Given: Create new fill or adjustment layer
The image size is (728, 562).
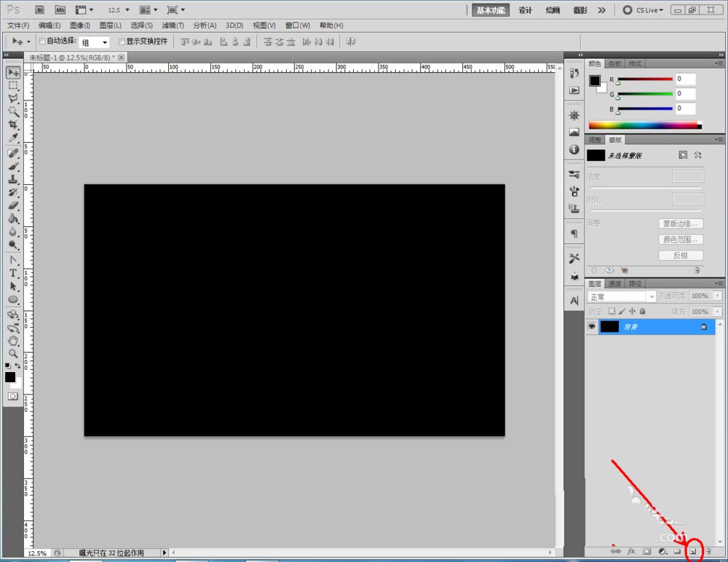Looking at the screenshot, I should pos(662,551).
